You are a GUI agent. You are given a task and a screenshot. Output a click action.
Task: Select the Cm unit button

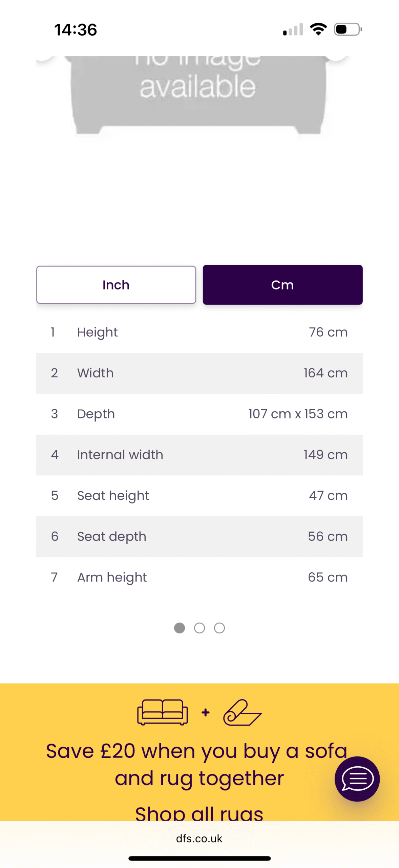[282, 285]
